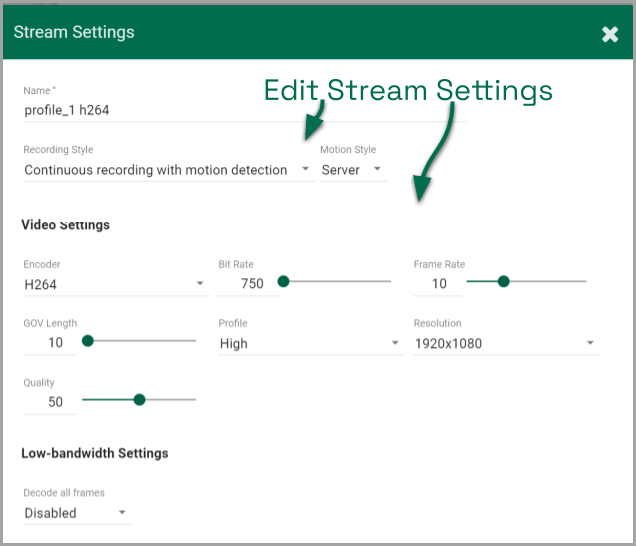Open the Profile dropdown

coord(309,344)
